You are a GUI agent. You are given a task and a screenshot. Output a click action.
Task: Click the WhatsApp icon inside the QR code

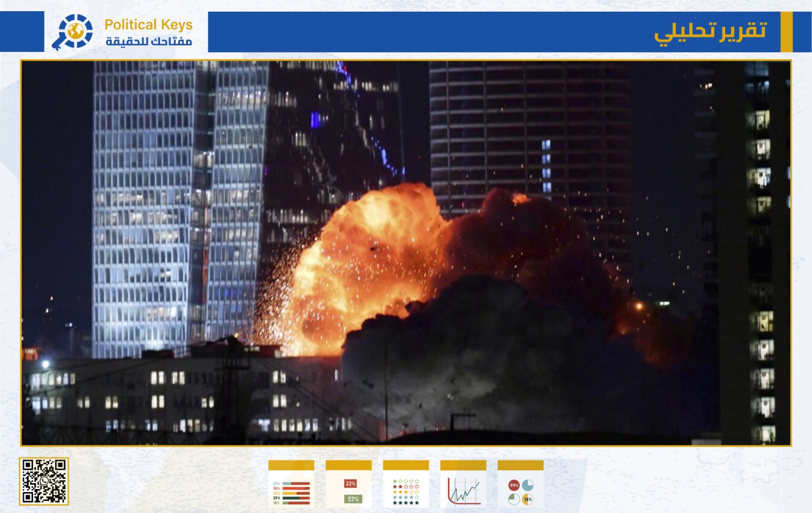(x=44, y=482)
